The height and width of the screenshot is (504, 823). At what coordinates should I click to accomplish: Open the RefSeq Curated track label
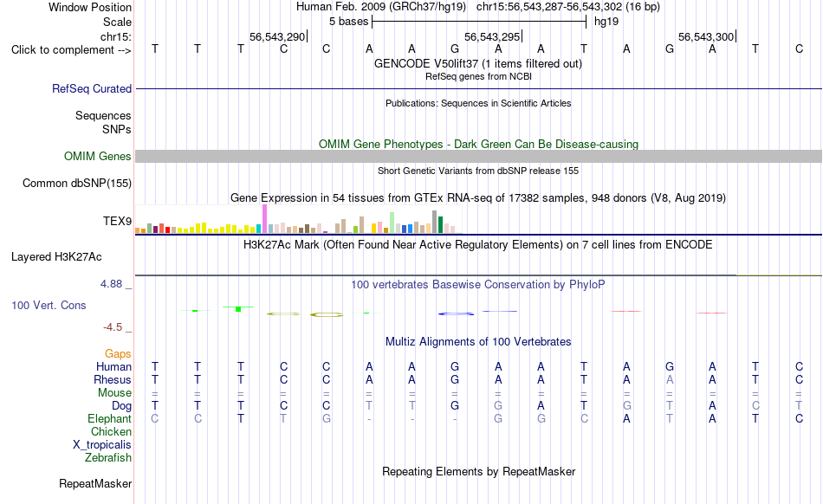click(x=92, y=88)
